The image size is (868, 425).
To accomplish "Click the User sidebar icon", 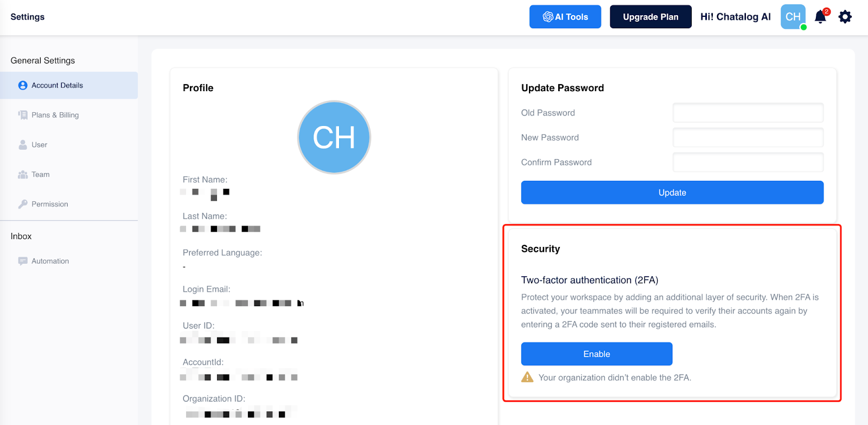I will pyautogui.click(x=23, y=145).
